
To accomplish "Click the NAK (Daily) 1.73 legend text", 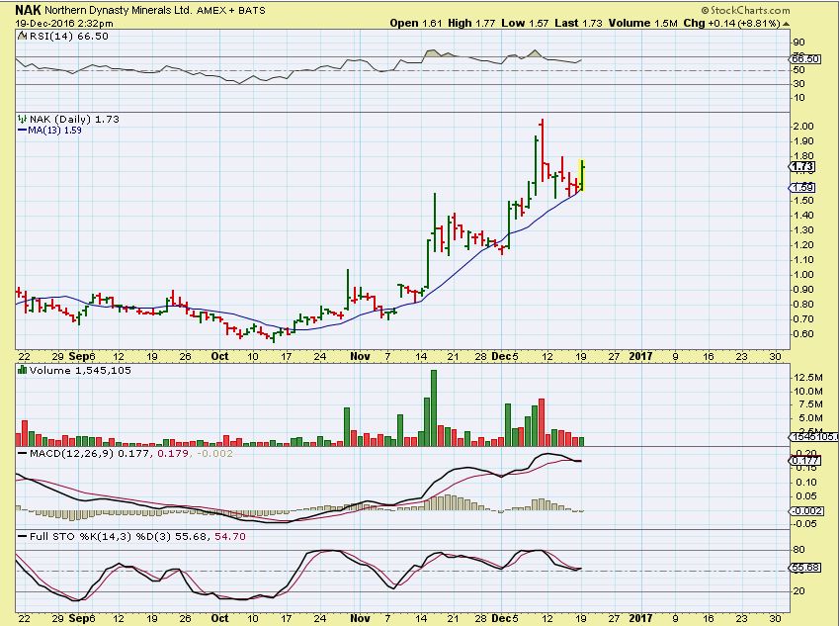I will pyautogui.click(x=74, y=119).
